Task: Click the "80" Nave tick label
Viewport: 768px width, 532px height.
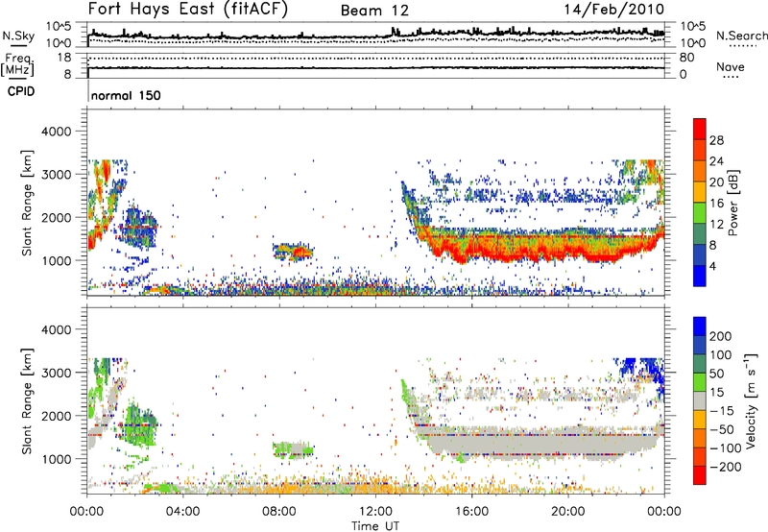Action: point(686,58)
